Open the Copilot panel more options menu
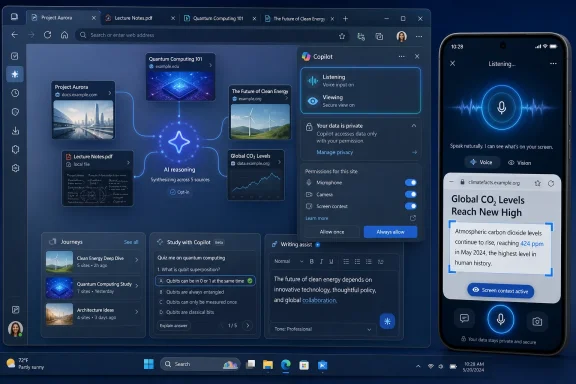Viewport: 576px width, 384px height. (x=402, y=57)
